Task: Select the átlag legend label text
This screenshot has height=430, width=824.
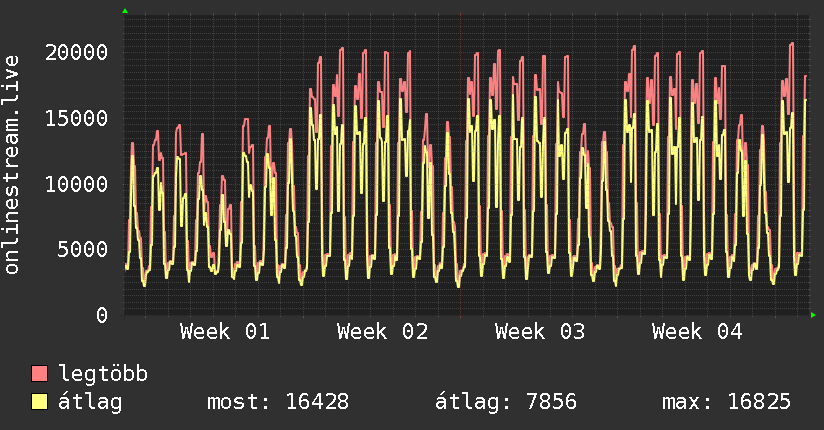Action: click(x=91, y=402)
